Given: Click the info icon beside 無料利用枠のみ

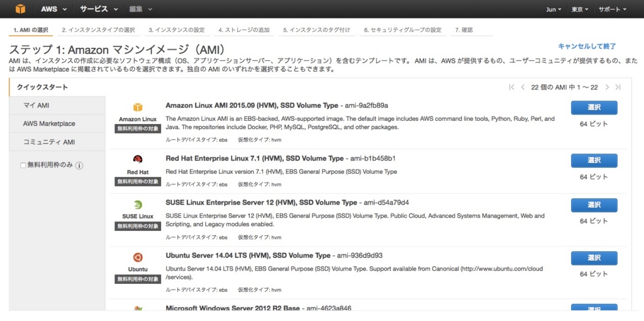Looking at the screenshot, I should (79, 166).
